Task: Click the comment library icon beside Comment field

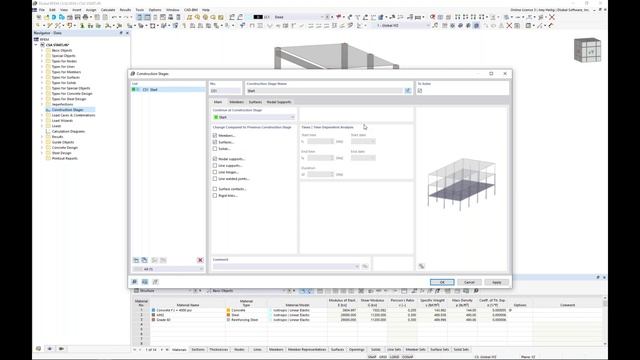Action: 365,267
